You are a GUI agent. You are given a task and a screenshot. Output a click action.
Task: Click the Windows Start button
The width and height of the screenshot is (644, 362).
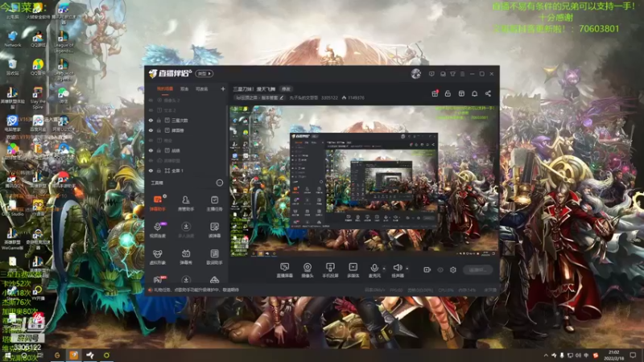[7, 356]
